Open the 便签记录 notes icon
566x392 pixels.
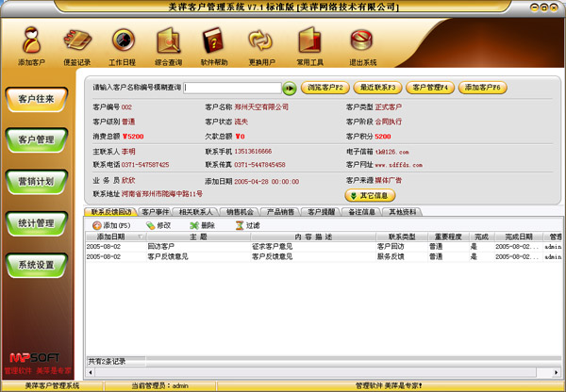tap(77, 41)
